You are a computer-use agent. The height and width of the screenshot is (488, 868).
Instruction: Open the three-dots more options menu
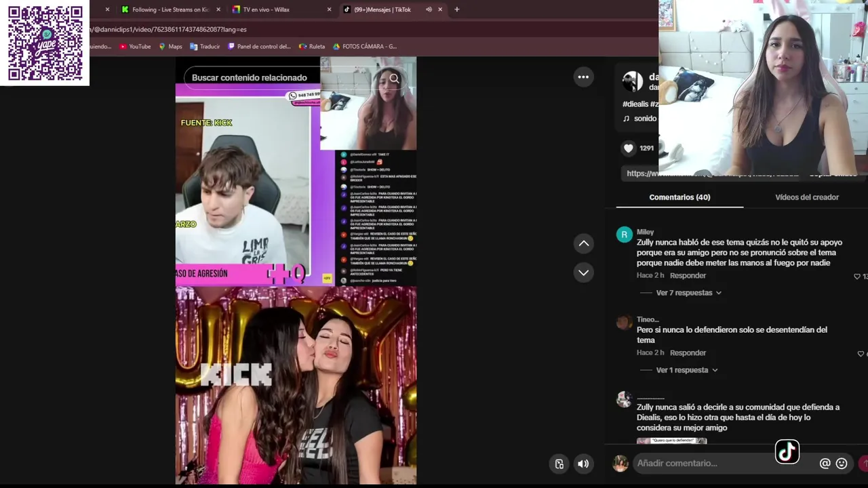point(583,77)
